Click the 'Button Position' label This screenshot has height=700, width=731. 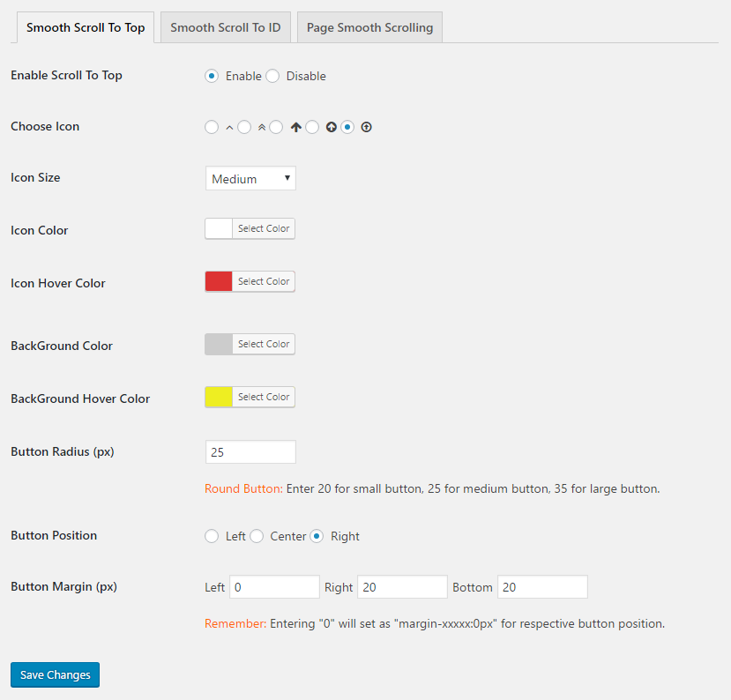[54, 535]
